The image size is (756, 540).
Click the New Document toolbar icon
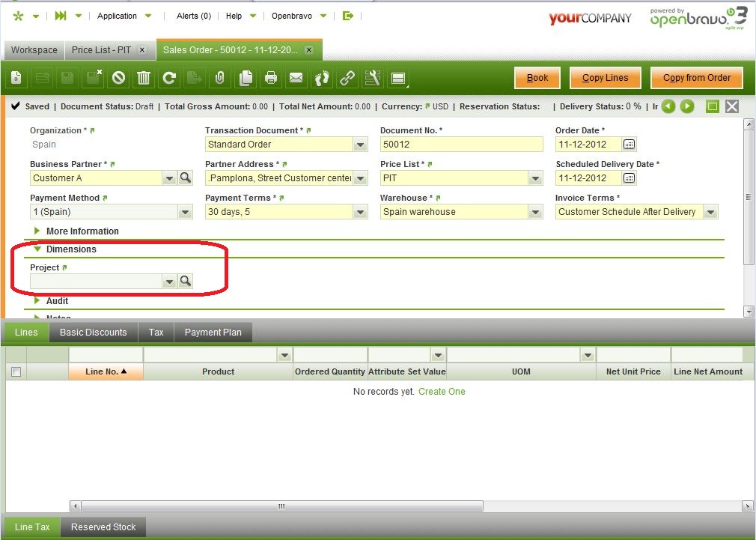[16, 78]
